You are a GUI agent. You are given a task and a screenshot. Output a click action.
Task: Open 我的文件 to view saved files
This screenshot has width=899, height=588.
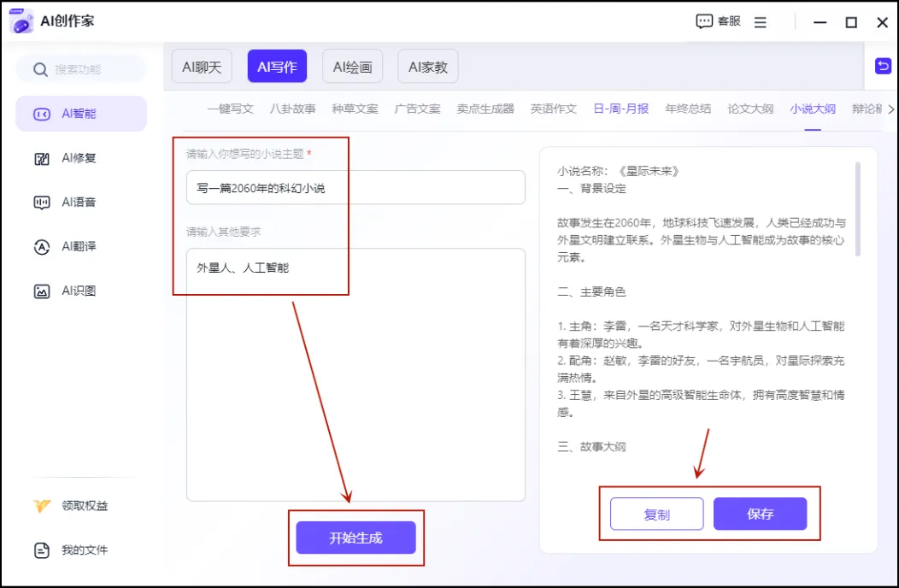pos(81,550)
